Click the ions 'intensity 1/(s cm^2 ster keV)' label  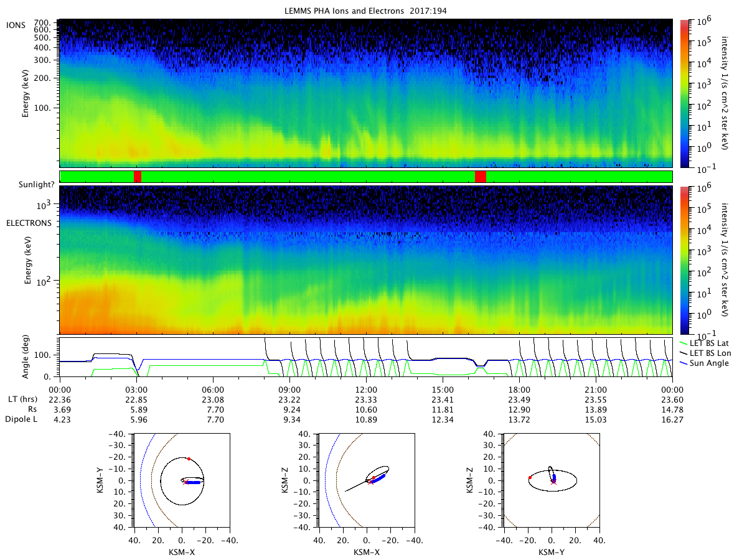(x=725, y=93)
